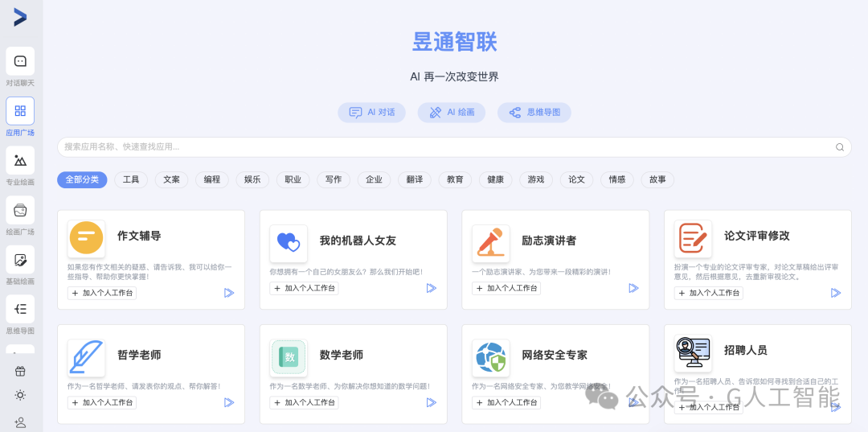Screen dimensions: 868x432
Task: Click the AI 绘画 button
Action: click(452, 113)
